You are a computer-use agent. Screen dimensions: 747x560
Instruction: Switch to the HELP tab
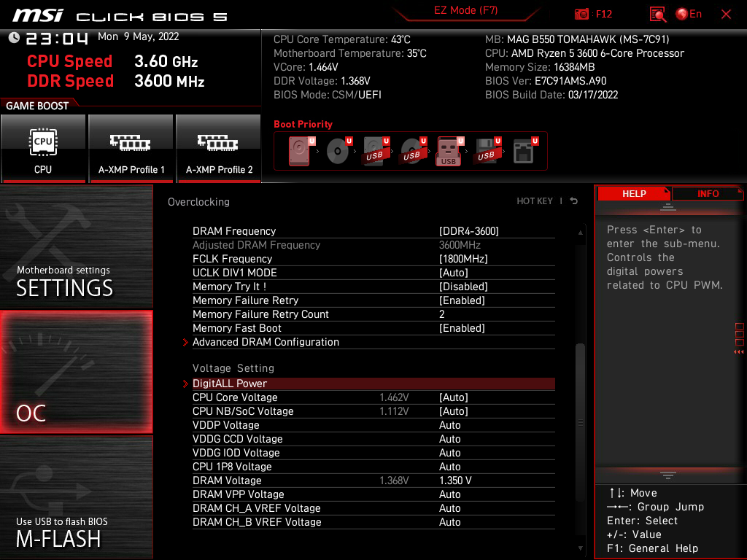coord(634,194)
